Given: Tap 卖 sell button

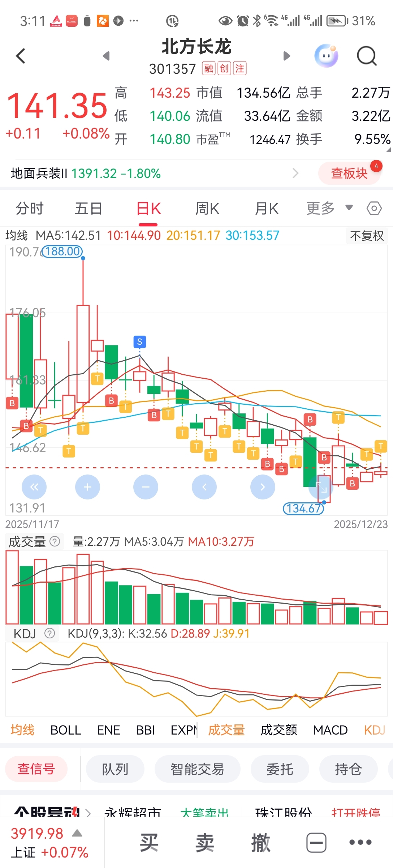Looking at the screenshot, I should click(x=205, y=843).
